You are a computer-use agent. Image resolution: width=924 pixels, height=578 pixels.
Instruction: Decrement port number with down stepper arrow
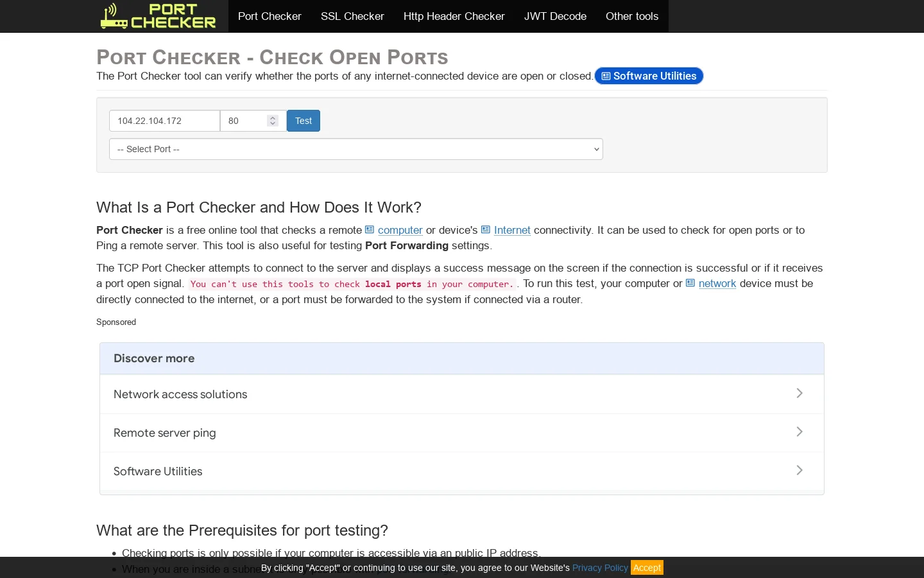pos(273,124)
